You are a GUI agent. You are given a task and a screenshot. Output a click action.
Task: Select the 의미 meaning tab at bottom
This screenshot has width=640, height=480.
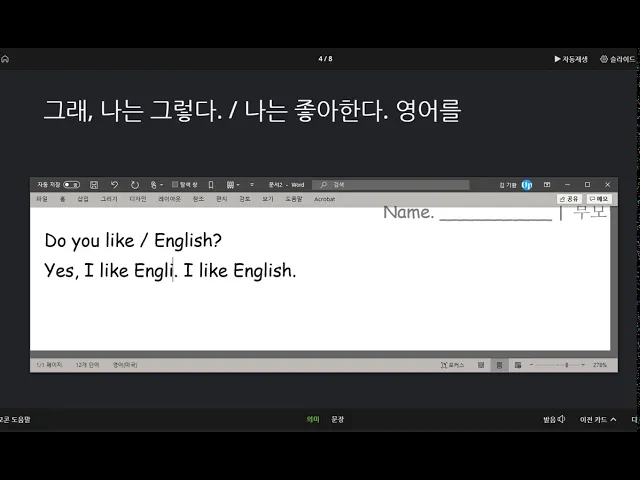click(313, 420)
